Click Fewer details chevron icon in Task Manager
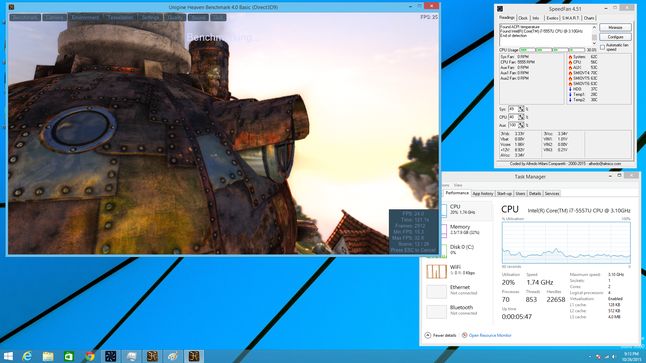 pos(427,335)
